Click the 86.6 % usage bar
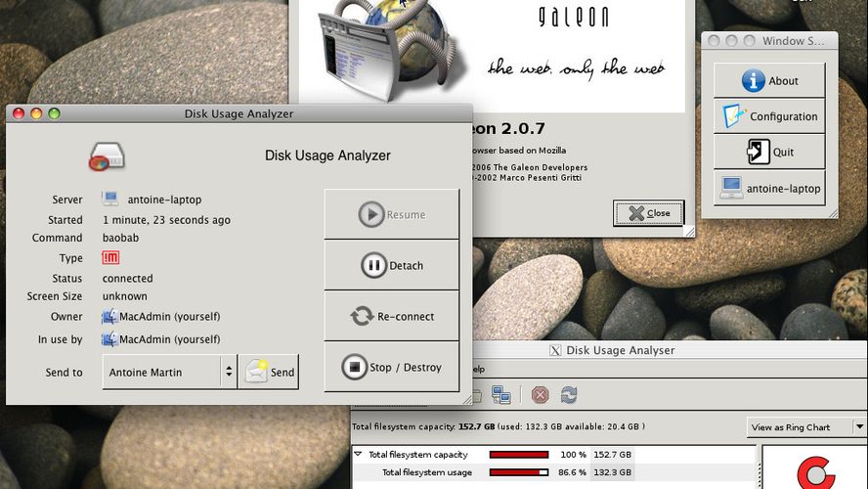This screenshot has width=868, height=489. [519, 472]
